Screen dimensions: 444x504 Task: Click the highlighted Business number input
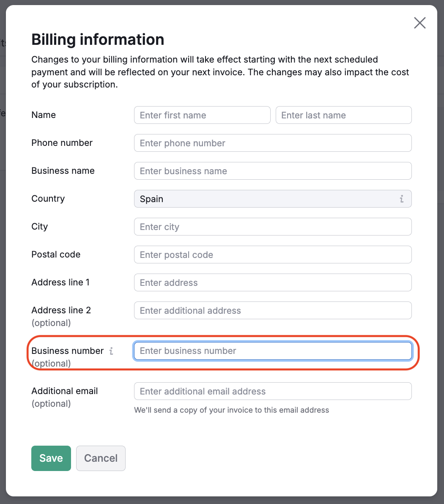tap(273, 351)
